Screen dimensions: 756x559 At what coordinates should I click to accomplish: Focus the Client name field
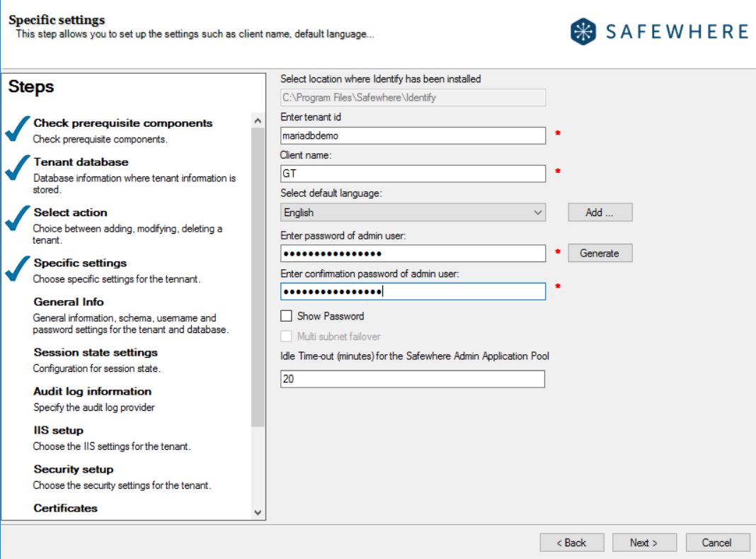(413, 174)
